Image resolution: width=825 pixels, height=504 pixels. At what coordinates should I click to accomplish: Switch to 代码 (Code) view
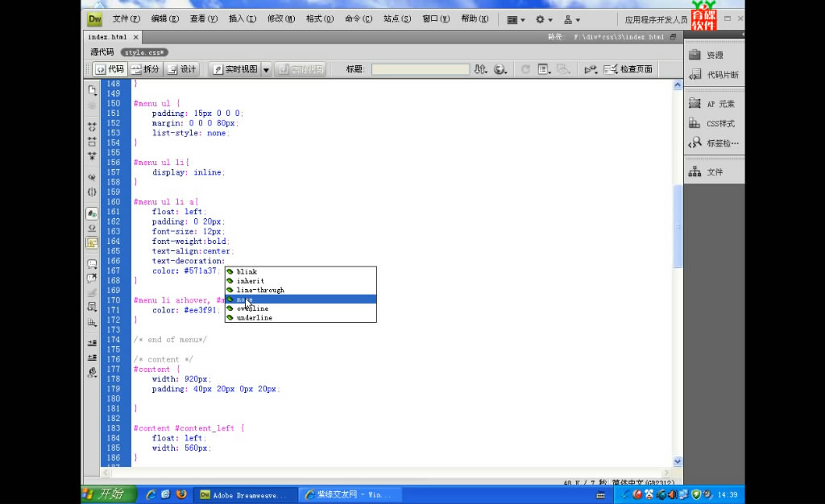pos(110,69)
